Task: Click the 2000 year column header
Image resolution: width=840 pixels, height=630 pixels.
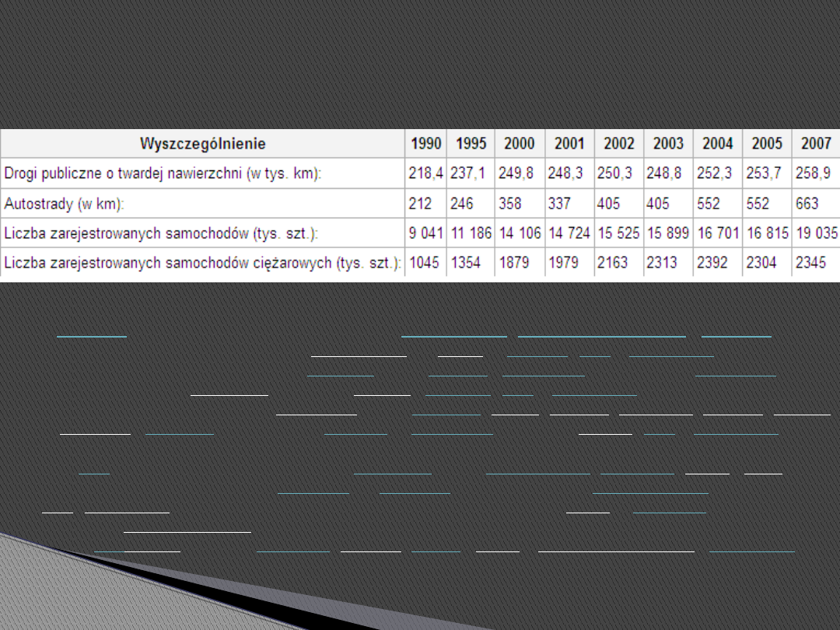Action: (519, 144)
